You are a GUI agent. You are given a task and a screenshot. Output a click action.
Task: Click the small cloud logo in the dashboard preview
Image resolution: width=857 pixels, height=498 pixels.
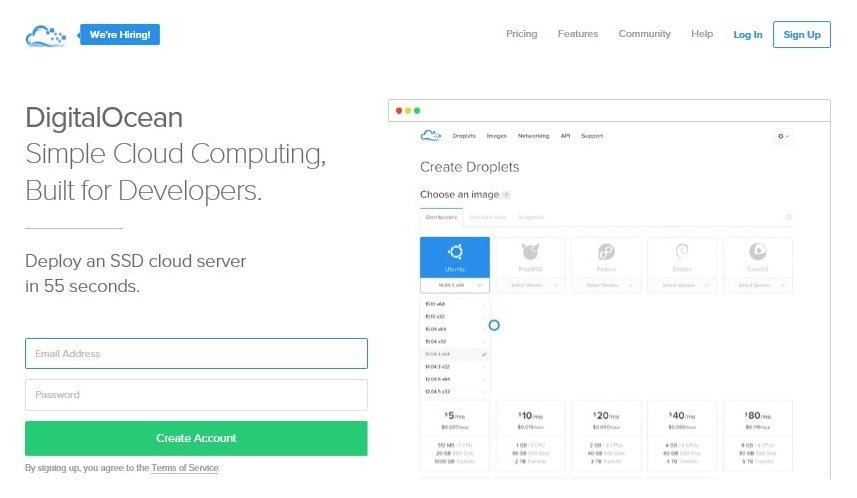431,136
